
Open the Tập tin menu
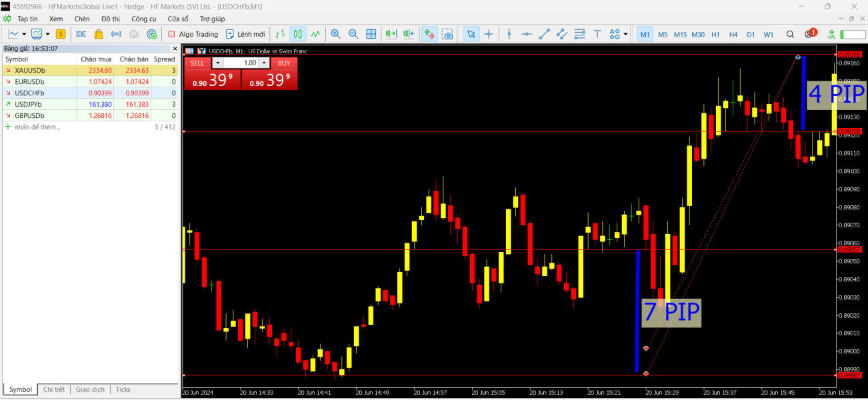(x=27, y=19)
